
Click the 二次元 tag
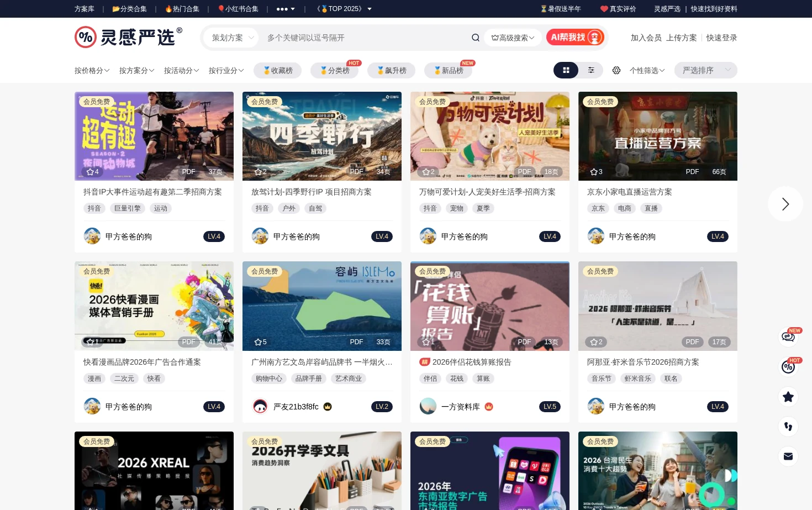[x=124, y=378]
